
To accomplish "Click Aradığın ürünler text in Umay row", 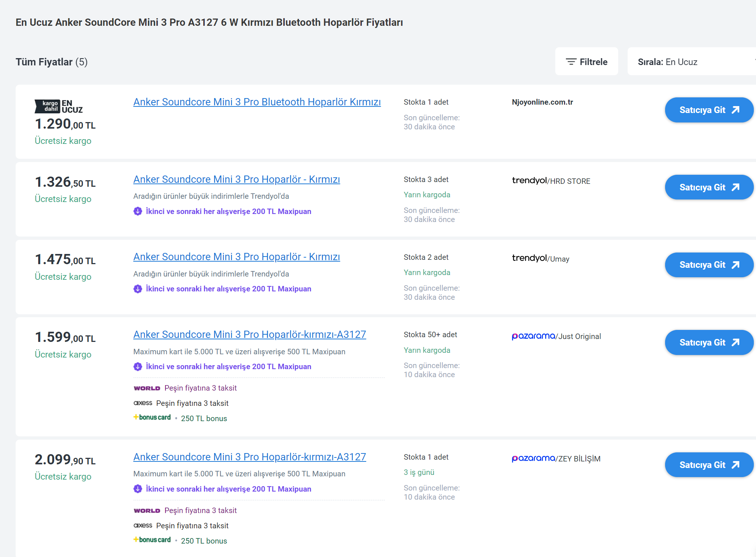I will pos(211,274).
